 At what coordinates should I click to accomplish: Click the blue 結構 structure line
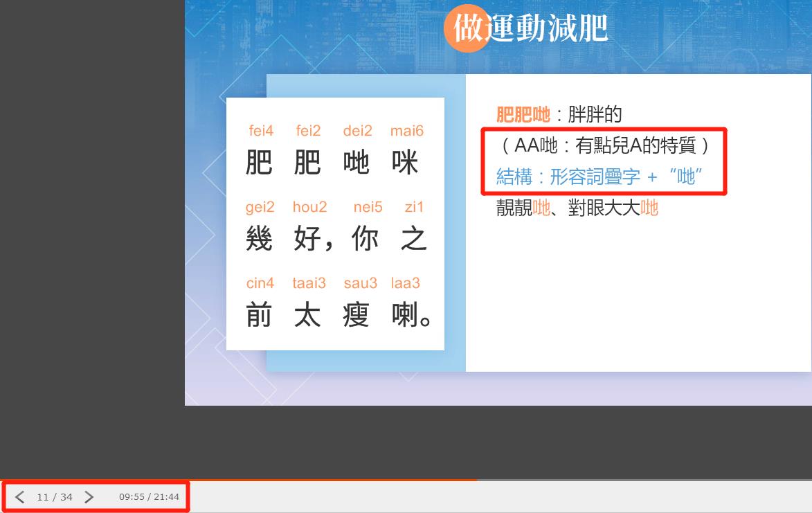(x=600, y=177)
